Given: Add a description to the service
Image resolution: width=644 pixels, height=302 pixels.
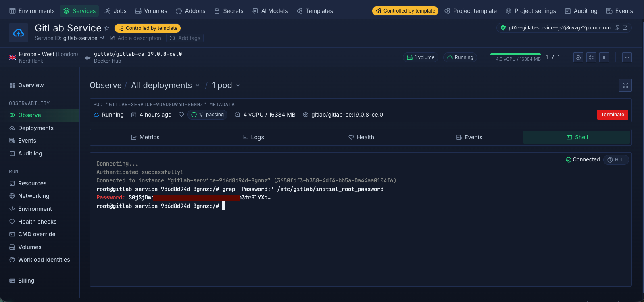Looking at the screenshot, I should coord(135,38).
